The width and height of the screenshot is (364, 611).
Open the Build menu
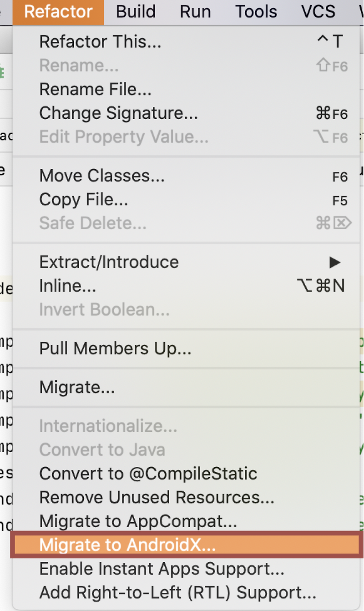[135, 12]
